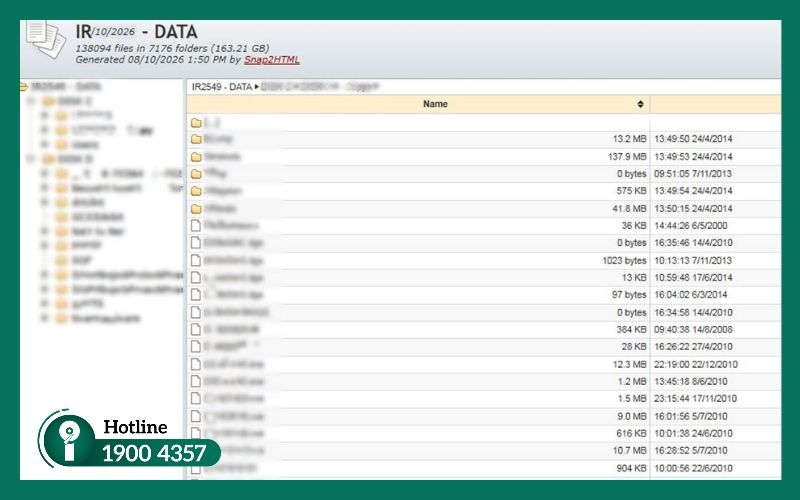This screenshot has height=500, width=800.
Task: Open the Snap2HTML link in the header
Action: pos(271,60)
